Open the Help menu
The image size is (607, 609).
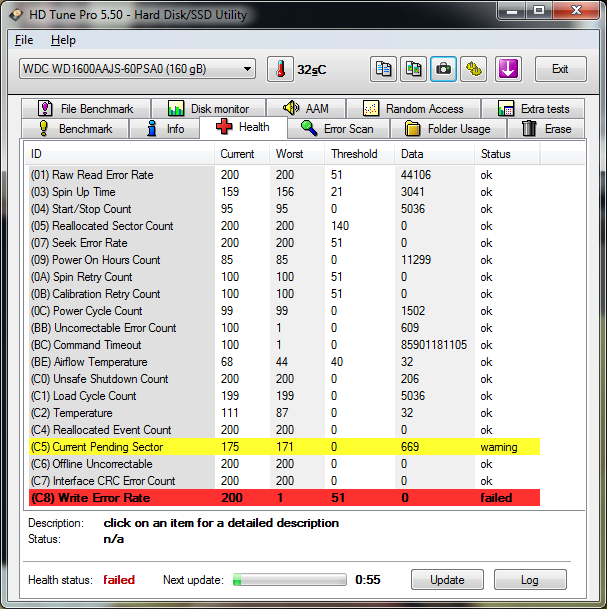[x=63, y=40]
